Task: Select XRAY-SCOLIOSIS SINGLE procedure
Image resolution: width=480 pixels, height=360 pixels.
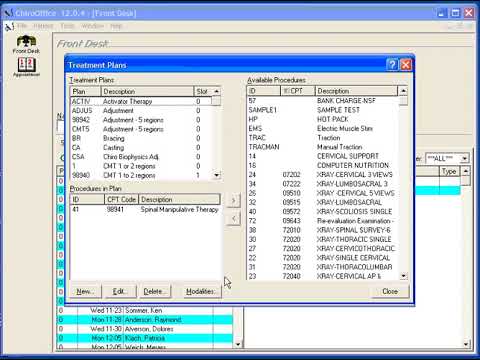Action: (x=323, y=212)
